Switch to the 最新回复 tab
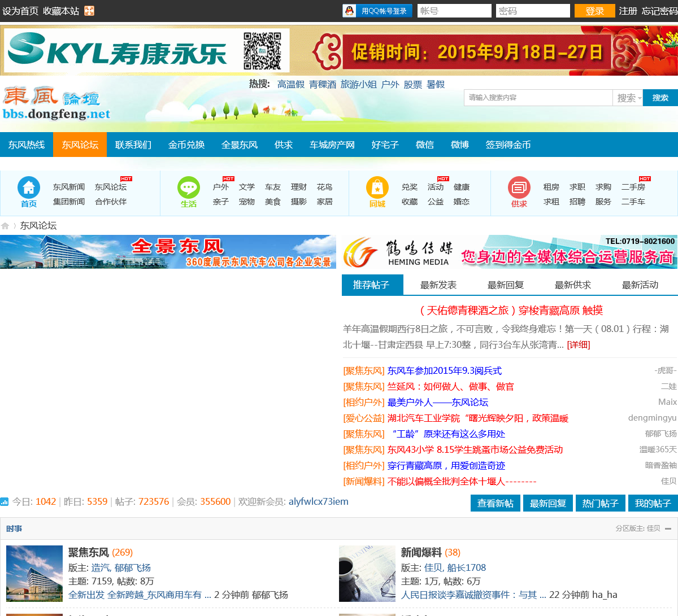Viewport: 678px width, 616px height. 506,285
